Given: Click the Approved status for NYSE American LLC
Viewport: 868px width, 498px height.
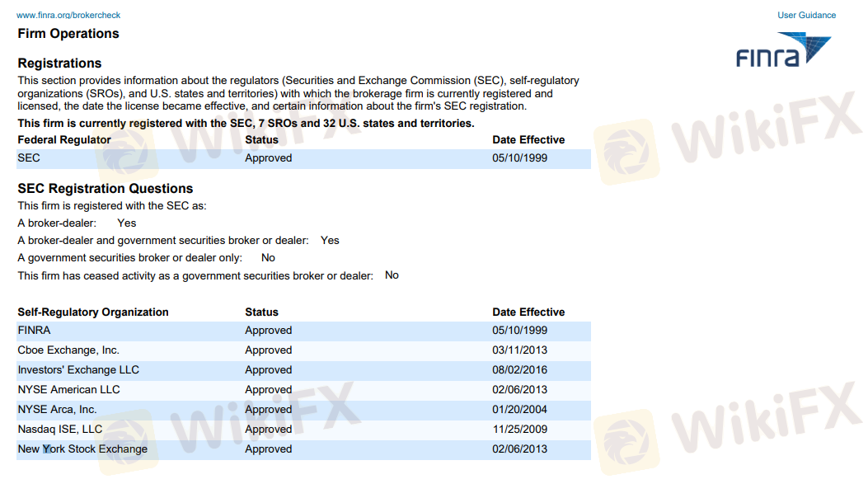Looking at the screenshot, I should coord(269,389).
